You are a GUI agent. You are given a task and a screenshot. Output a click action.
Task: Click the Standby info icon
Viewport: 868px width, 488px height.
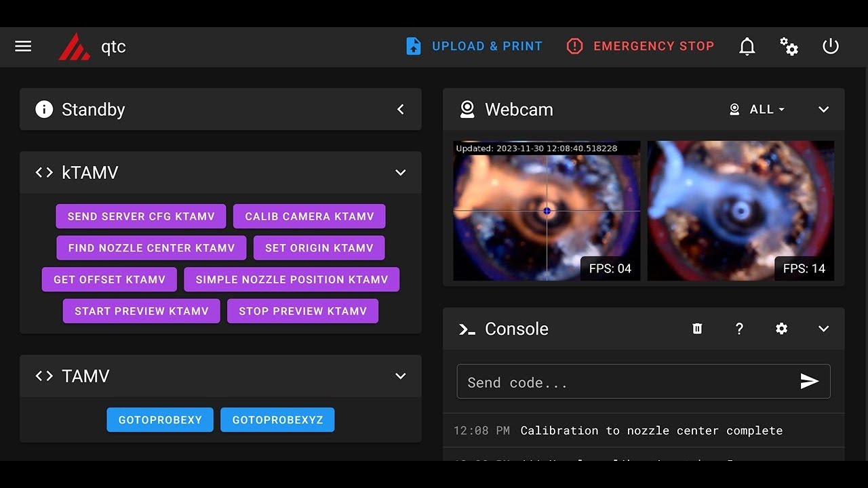44,109
